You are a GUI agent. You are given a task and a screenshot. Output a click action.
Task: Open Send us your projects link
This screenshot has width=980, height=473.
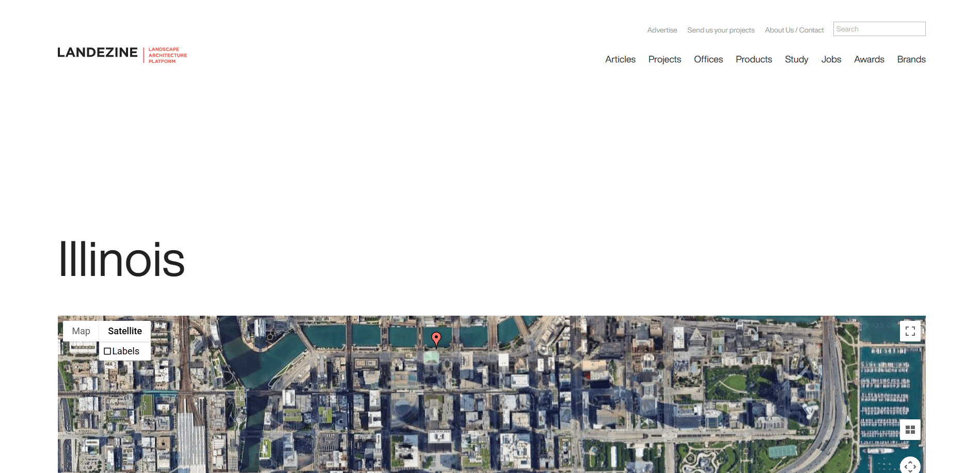(721, 30)
